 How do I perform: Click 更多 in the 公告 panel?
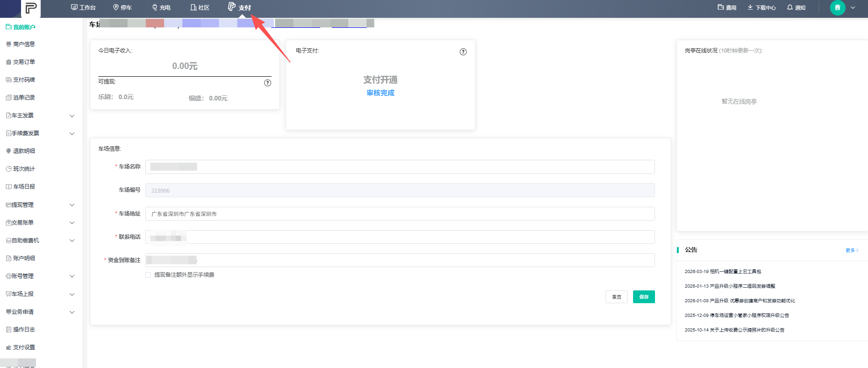click(852, 250)
